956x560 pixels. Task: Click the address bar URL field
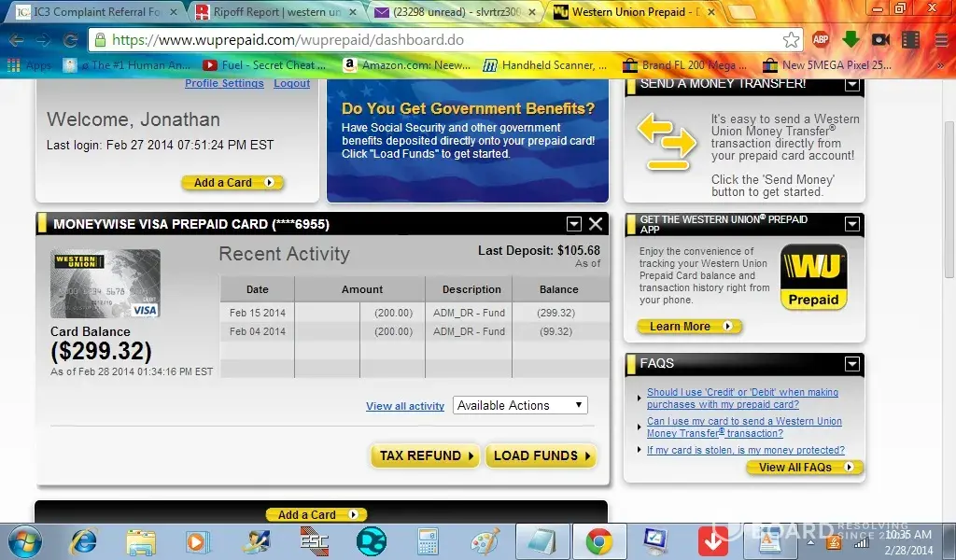click(445, 40)
